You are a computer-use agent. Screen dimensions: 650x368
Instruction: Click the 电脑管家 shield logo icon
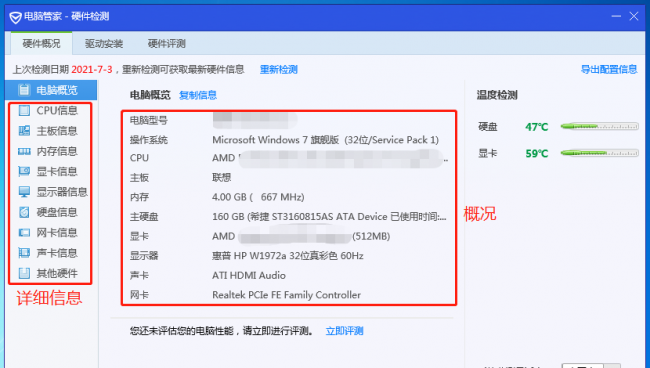click(15, 17)
